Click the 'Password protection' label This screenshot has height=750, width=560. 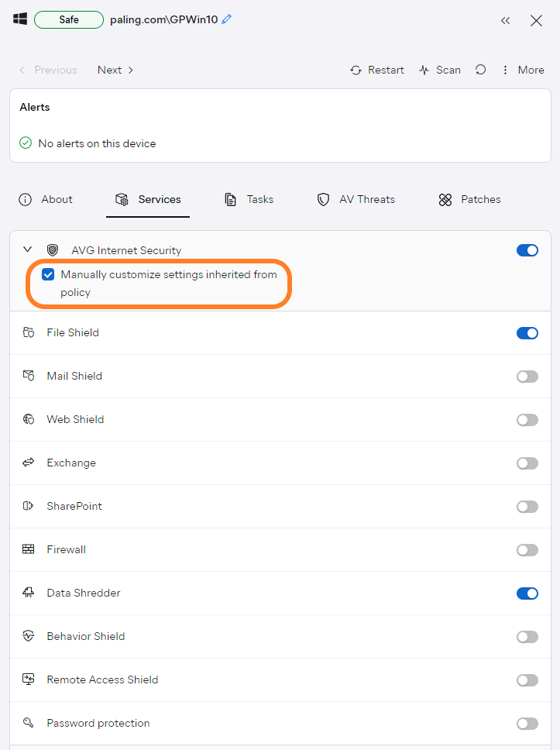coord(98,723)
